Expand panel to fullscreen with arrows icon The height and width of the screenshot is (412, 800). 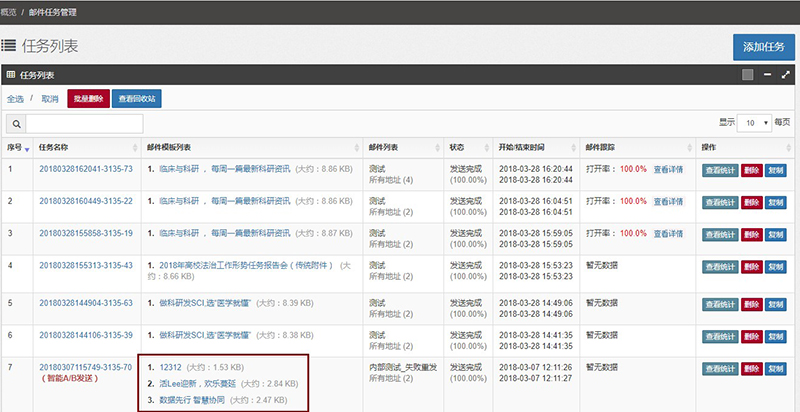click(785, 75)
